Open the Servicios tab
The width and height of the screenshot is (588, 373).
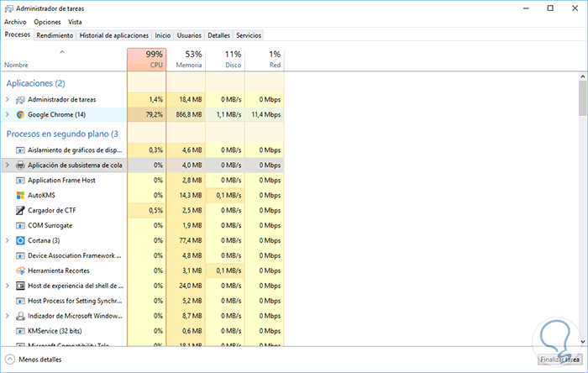pyautogui.click(x=249, y=35)
